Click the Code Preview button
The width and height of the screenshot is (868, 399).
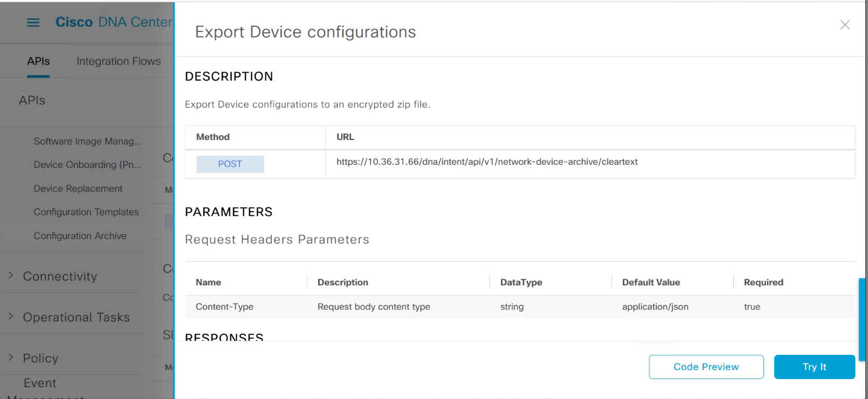click(706, 367)
